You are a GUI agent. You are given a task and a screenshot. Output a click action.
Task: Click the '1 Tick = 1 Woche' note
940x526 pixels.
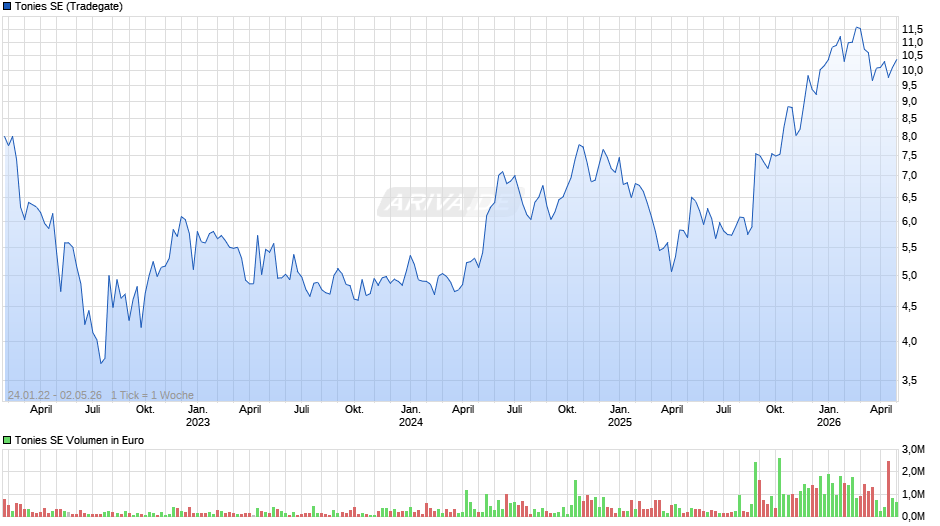pyautogui.click(x=152, y=395)
